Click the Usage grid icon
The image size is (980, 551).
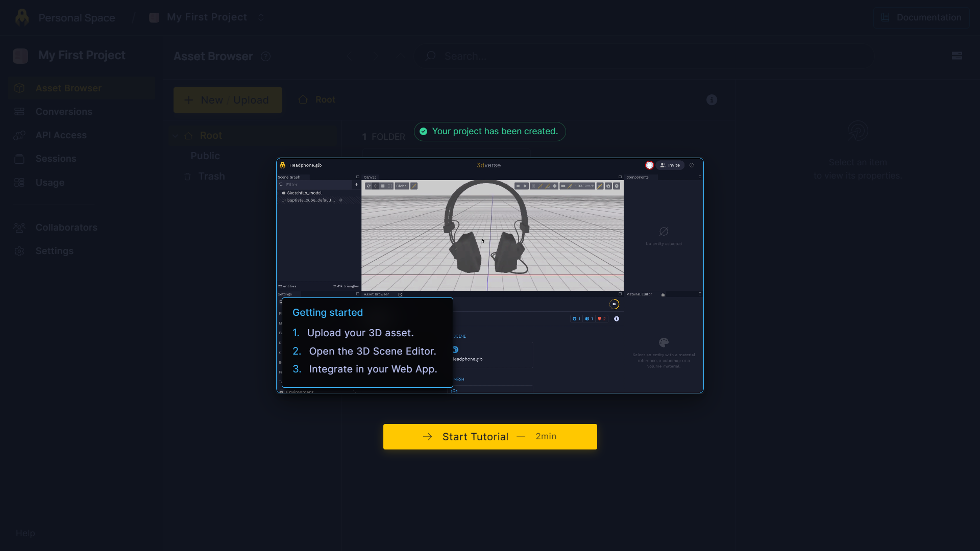19,183
